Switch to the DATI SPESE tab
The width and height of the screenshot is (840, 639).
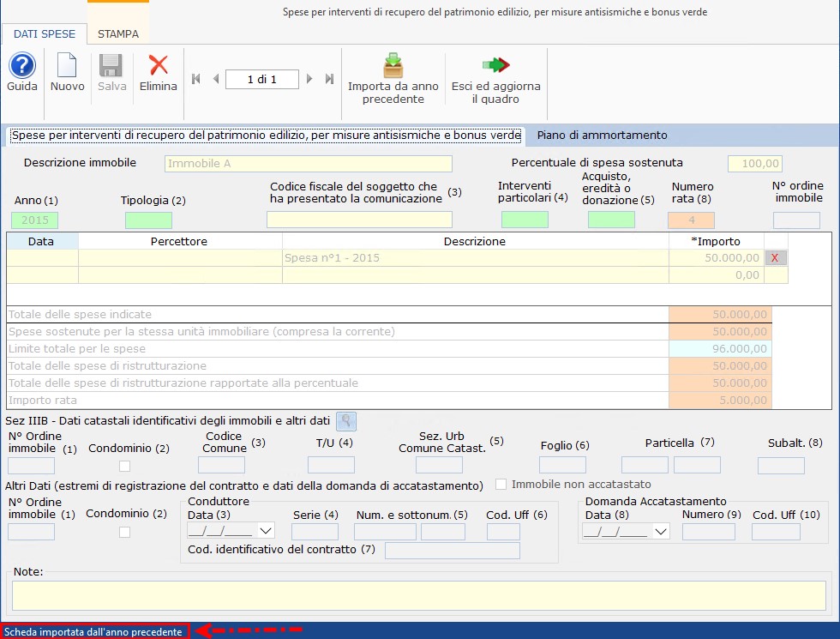[x=45, y=33]
